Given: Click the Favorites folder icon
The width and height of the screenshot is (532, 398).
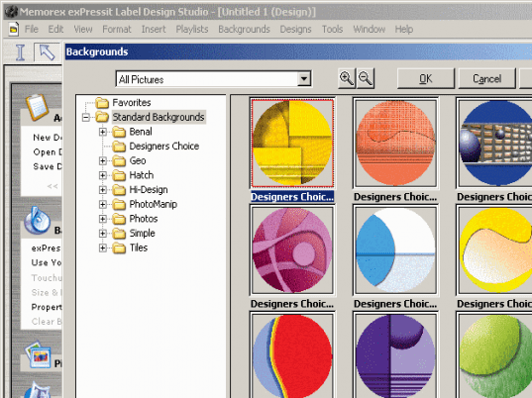Looking at the screenshot, I should coord(102,102).
